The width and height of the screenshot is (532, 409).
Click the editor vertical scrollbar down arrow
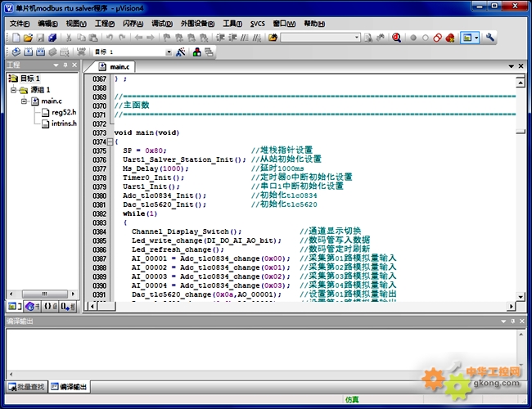click(521, 297)
